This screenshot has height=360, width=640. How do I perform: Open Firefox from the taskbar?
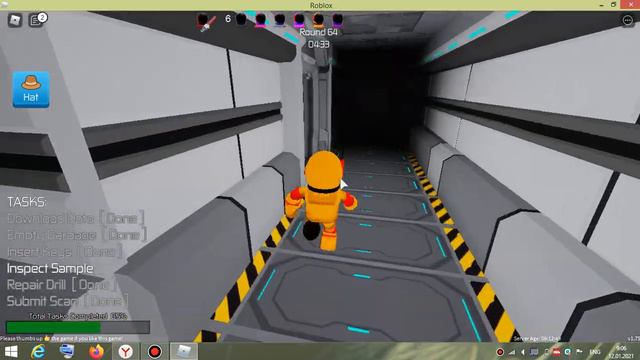(x=96, y=351)
